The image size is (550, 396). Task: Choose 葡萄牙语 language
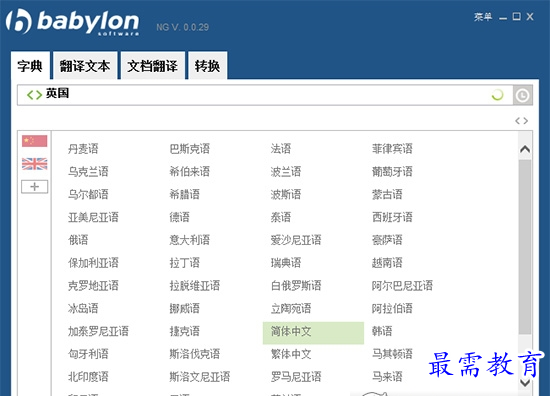pos(392,172)
